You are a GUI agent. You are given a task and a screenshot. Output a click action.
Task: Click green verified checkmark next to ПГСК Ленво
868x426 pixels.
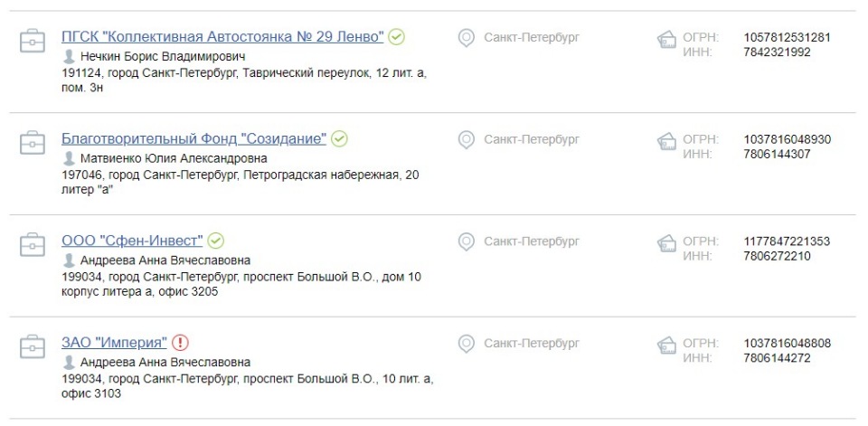click(396, 37)
